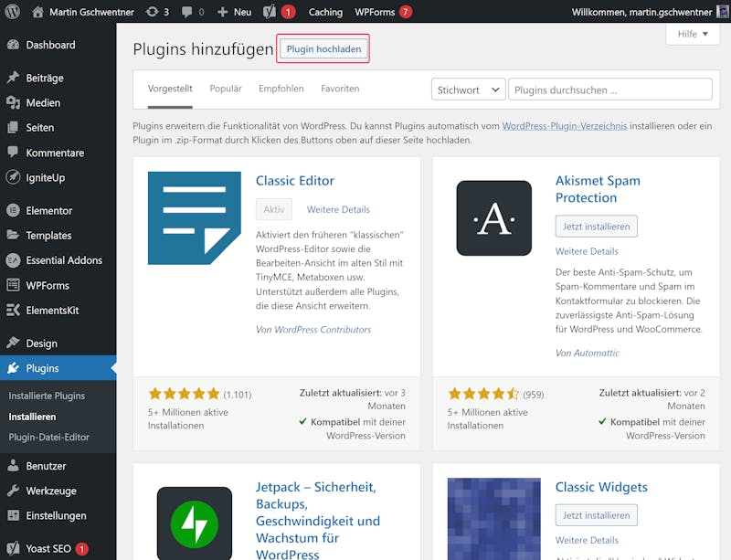Open Weitere Details for Akismet
The image size is (731, 560).
click(x=587, y=251)
